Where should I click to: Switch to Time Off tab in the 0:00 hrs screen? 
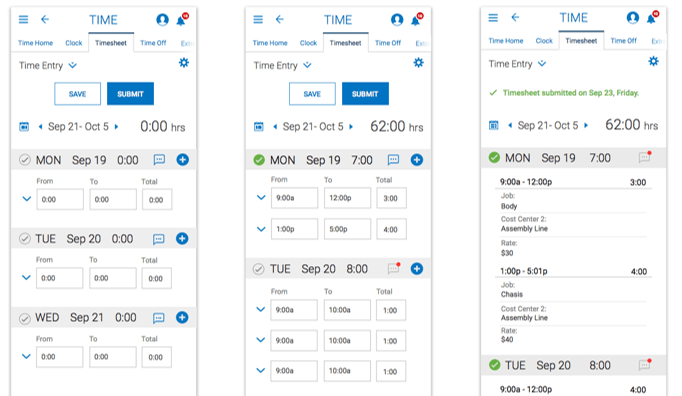click(x=153, y=43)
